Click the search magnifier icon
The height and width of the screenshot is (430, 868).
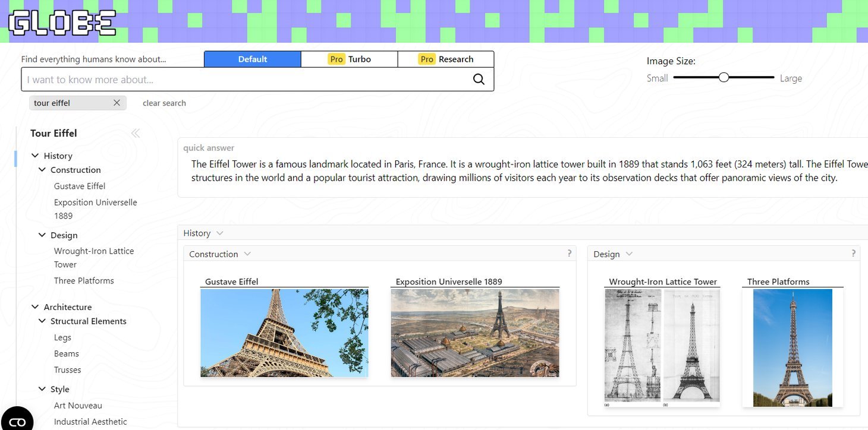pyautogui.click(x=479, y=80)
